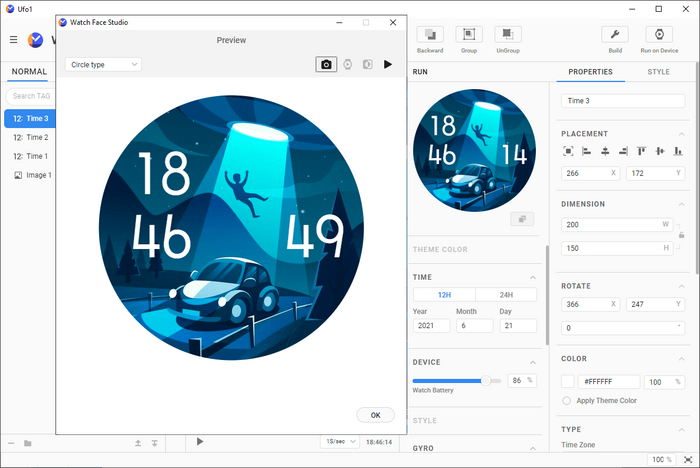Click the camera capture icon in Preview
Screen dimensions: 700x468
pos(326,64)
